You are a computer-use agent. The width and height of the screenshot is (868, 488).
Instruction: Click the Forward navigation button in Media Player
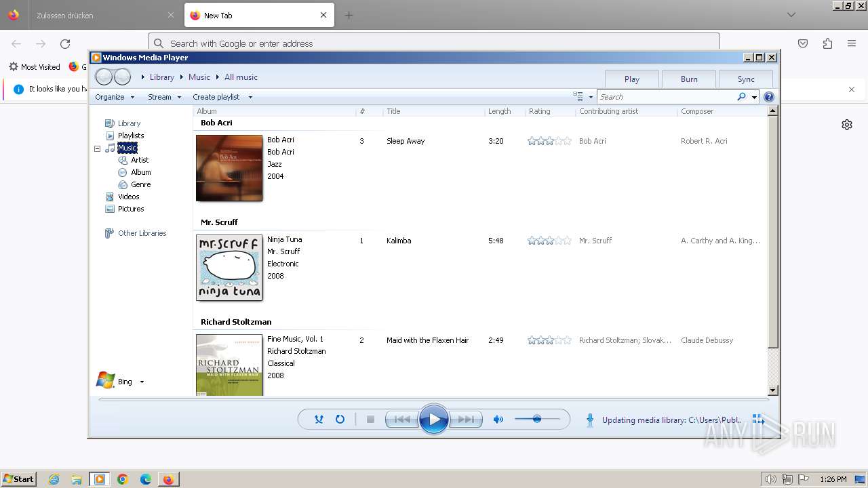tap(122, 77)
